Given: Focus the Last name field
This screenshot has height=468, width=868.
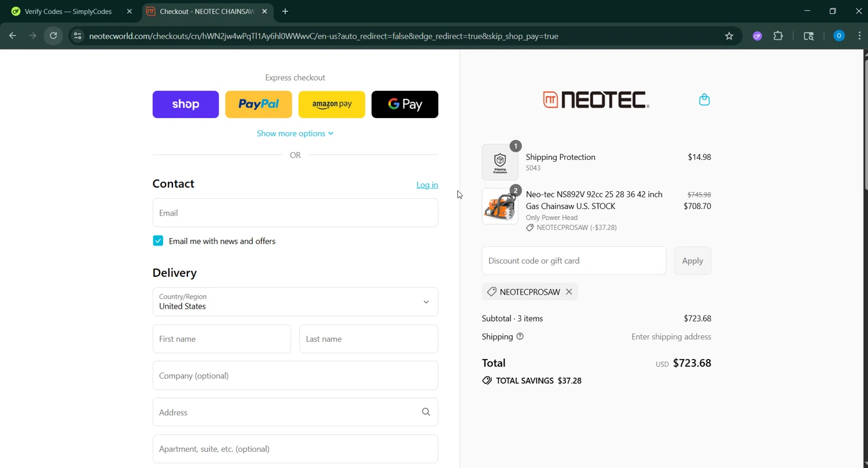Looking at the screenshot, I should (x=369, y=339).
